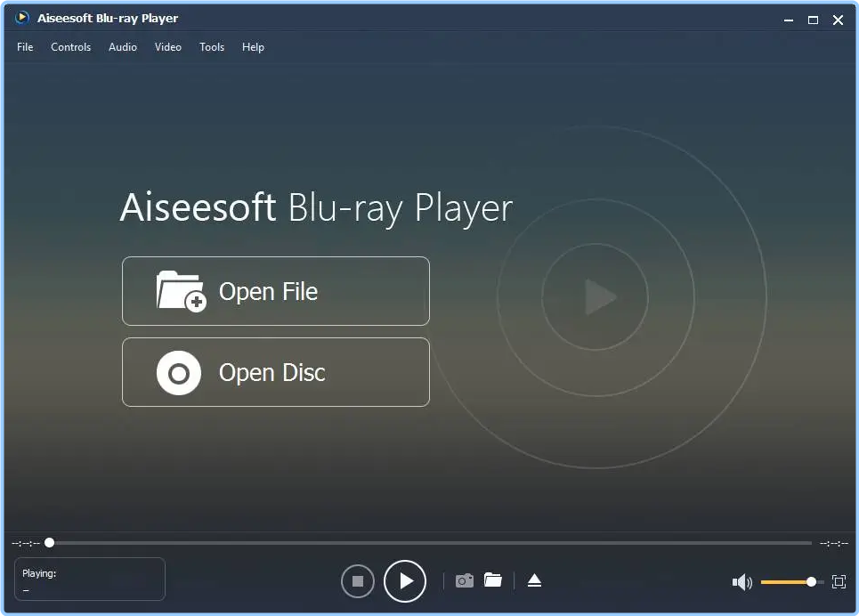The image size is (859, 616).
Task: Click the Aiseesoft app logo in title bar
Action: [22, 18]
